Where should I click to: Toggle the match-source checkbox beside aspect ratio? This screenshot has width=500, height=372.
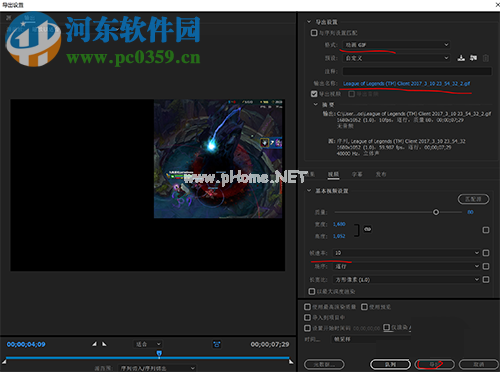click(x=486, y=279)
